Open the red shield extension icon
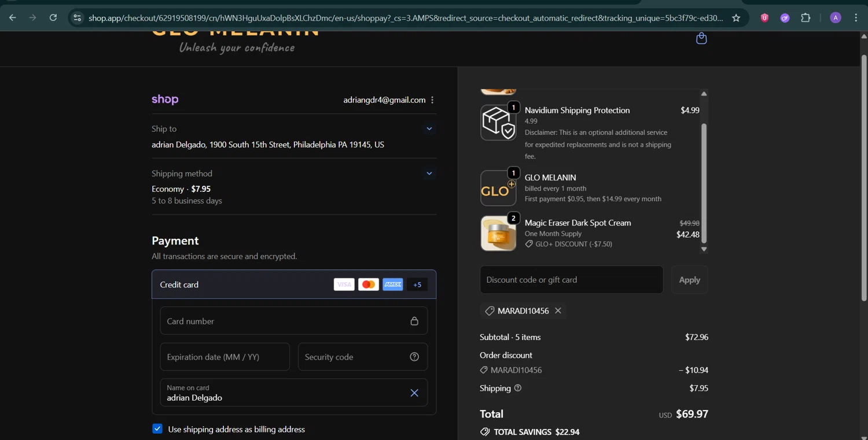The image size is (868, 440). [764, 18]
